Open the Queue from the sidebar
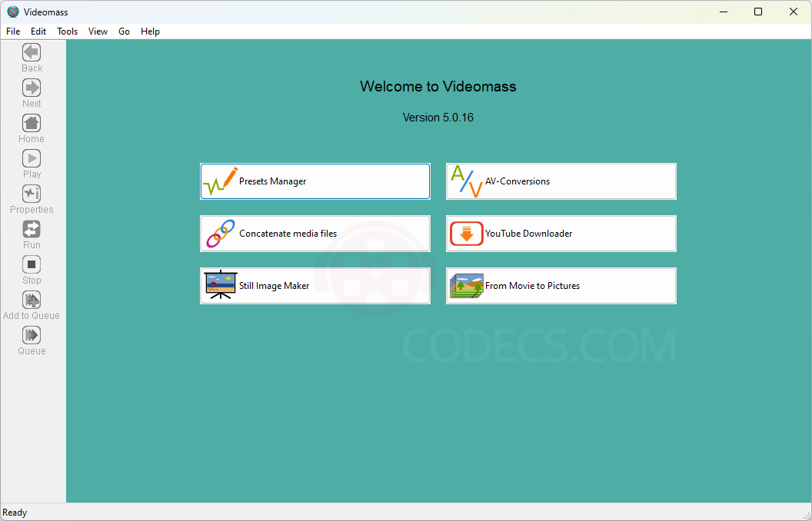This screenshot has height=521, width=812. [32, 335]
